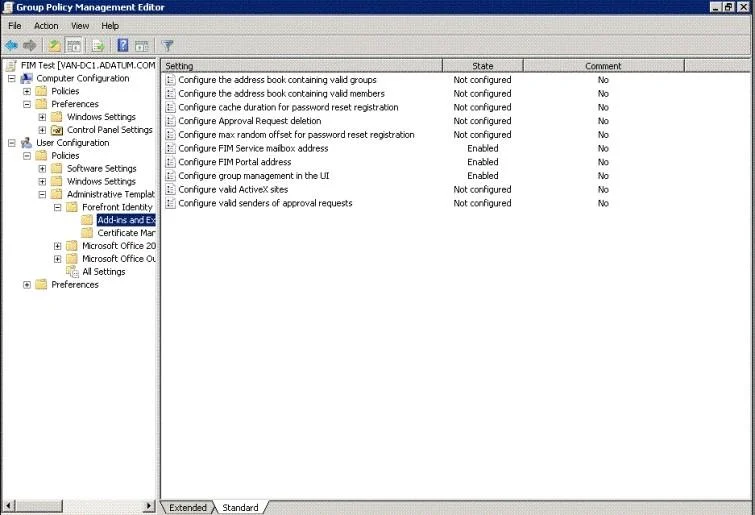Collapse the Computer Configuration node

[12, 78]
